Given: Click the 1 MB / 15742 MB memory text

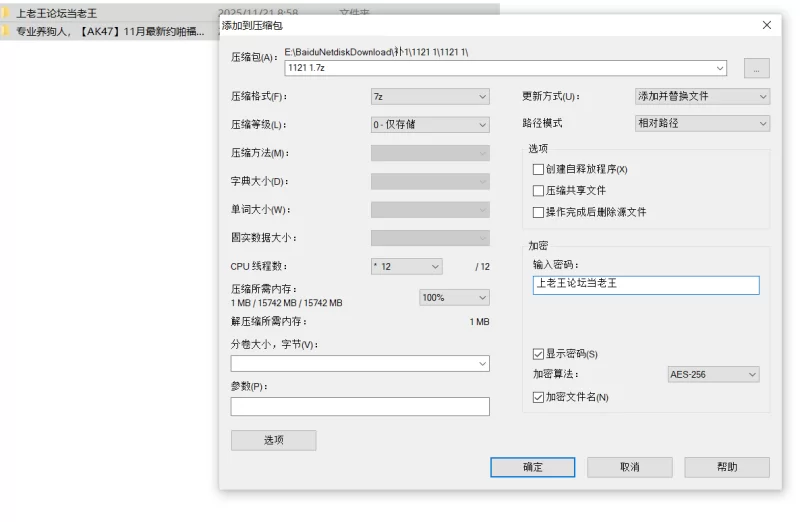Looking at the screenshot, I should (286, 303).
